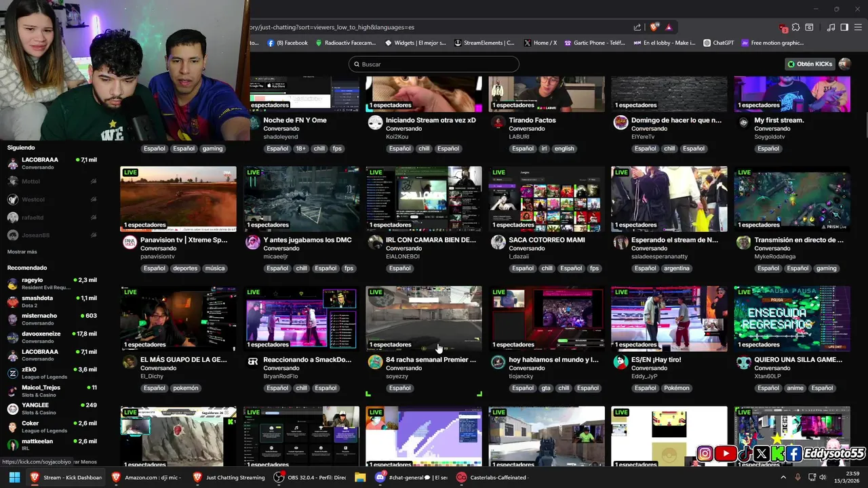Open the 84 racha semanal Premier thumbnail
The height and width of the screenshot is (488, 868).
click(424, 319)
